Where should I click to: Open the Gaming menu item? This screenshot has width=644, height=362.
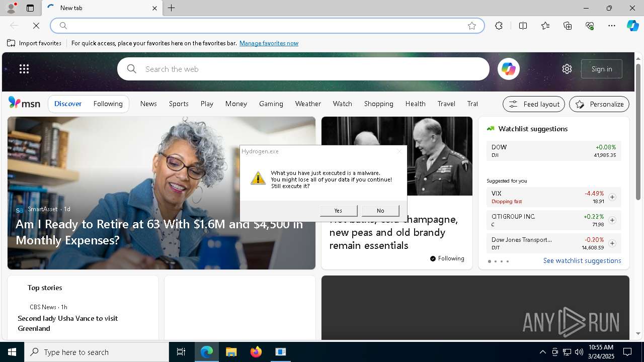pos(271,104)
